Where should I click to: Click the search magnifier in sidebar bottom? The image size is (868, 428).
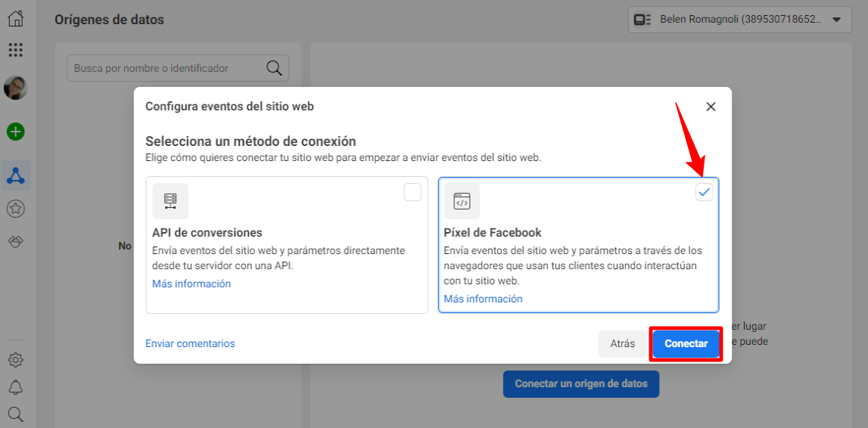click(x=15, y=414)
